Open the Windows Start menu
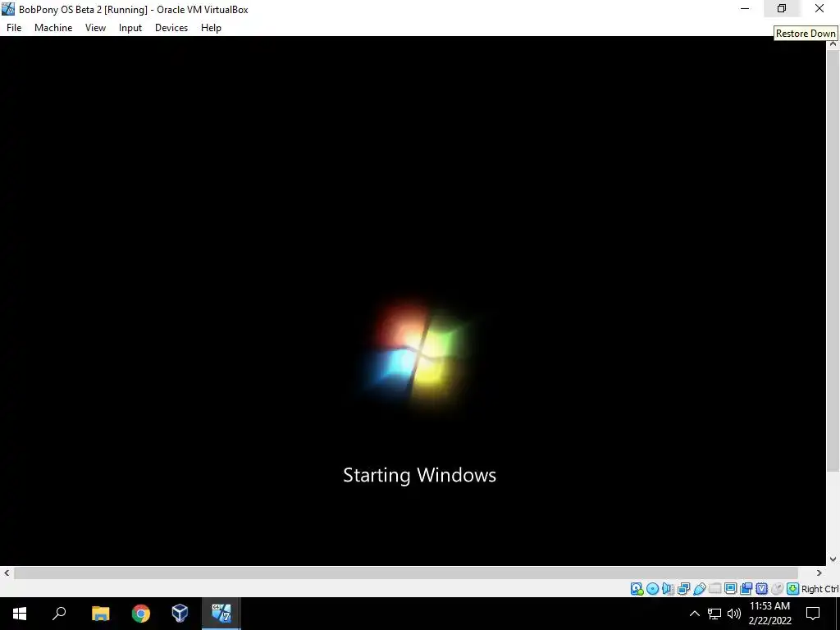This screenshot has width=840, height=630. tap(20, 614)
